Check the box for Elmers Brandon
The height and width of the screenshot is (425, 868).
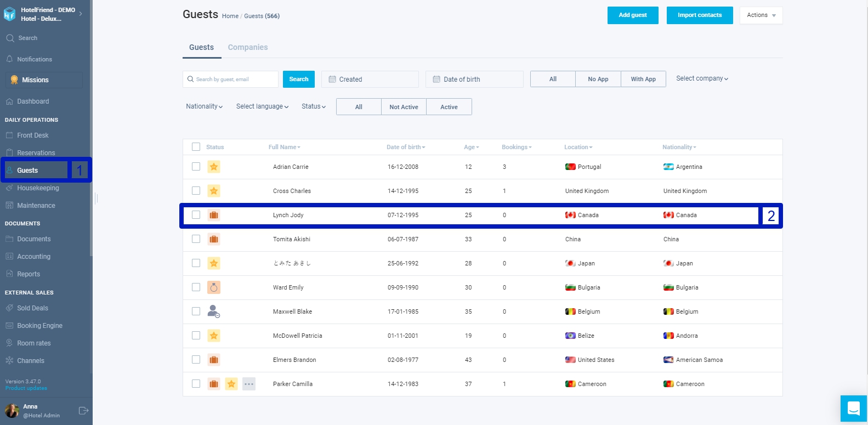[196, 360]
